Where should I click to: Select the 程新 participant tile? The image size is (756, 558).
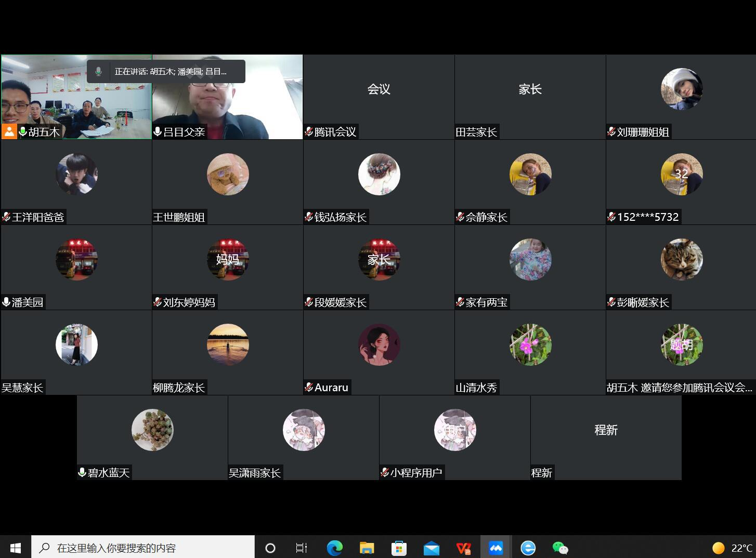coord(606,437)
